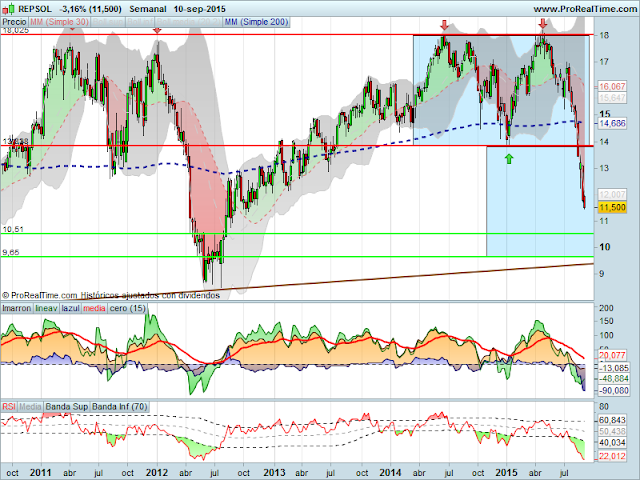Viewport: 640px width, 480px height.
Task: Click the 60,843 RSI value label
Action: pyautogui.click(x=612, y=420)
